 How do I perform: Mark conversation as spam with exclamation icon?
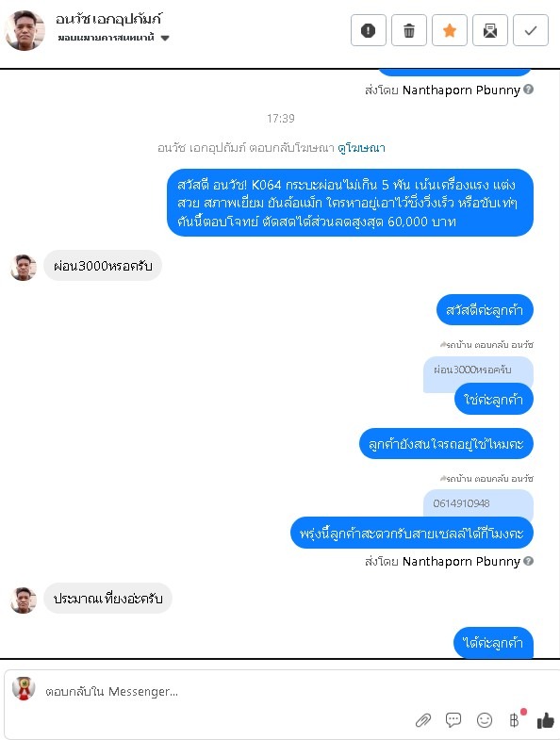pyautogui.click(x=369, y=30)
